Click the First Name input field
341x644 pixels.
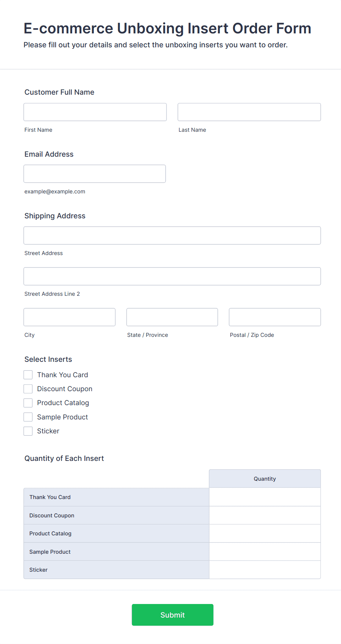[x=95, y=112]
